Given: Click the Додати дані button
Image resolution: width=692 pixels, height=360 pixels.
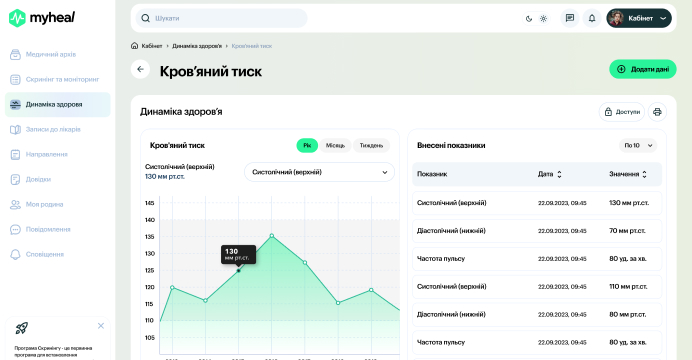Looking at the screenshot, I should [643, 69].
